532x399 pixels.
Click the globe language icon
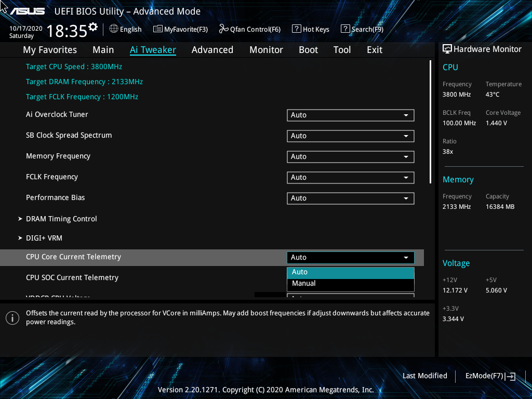point(114,29)
